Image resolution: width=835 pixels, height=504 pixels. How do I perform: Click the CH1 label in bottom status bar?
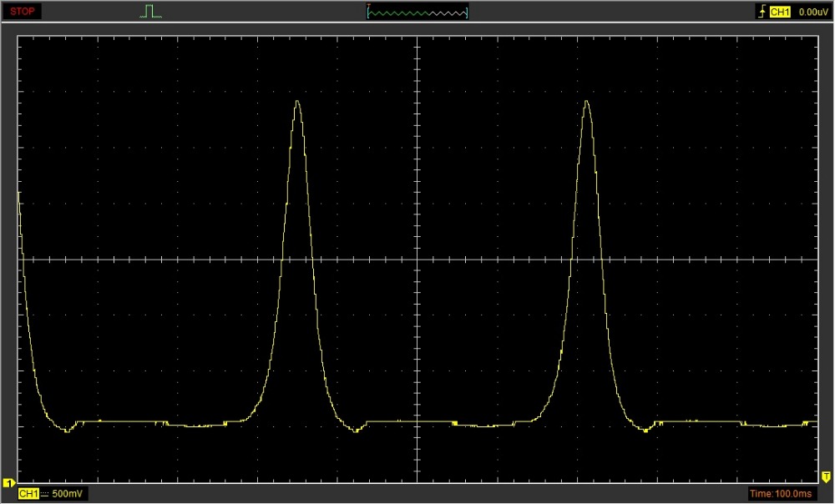pyautogui.click(x=28, y=494)
